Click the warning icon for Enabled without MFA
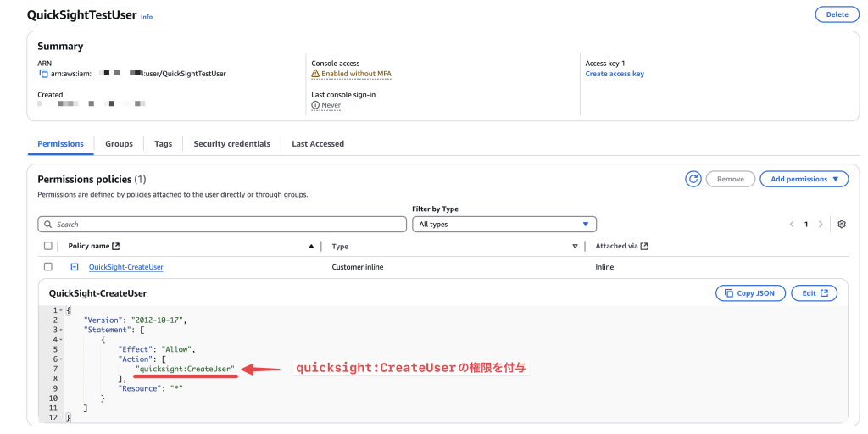The height and width of the screenshot is (434, 868). pos(315,74)
